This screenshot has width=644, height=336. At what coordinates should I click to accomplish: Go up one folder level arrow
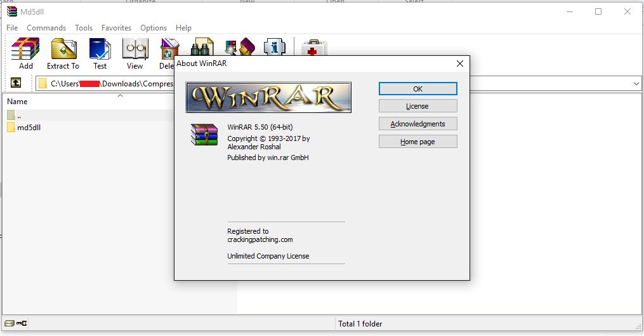[16, 83]
